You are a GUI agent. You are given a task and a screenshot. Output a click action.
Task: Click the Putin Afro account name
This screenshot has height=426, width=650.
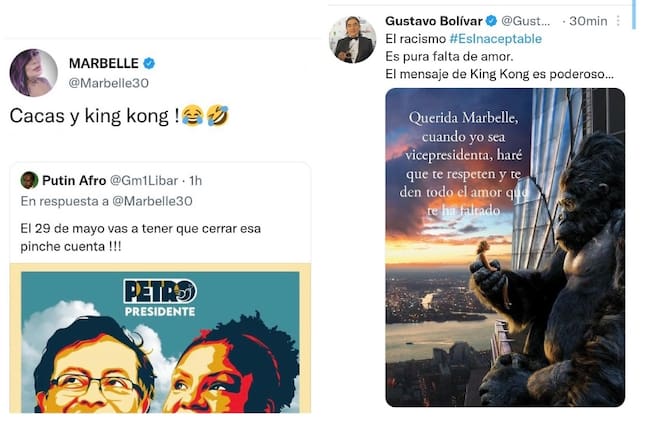[x=74, y=181]
